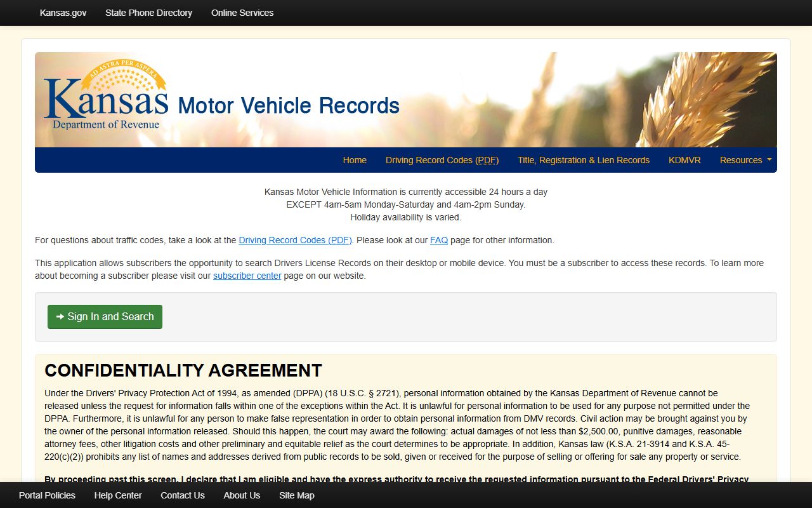This screenshot has height=508, width=812.
Task: Open Driving Record Codes (PDF) link in body text
Action: click(295, 240)
